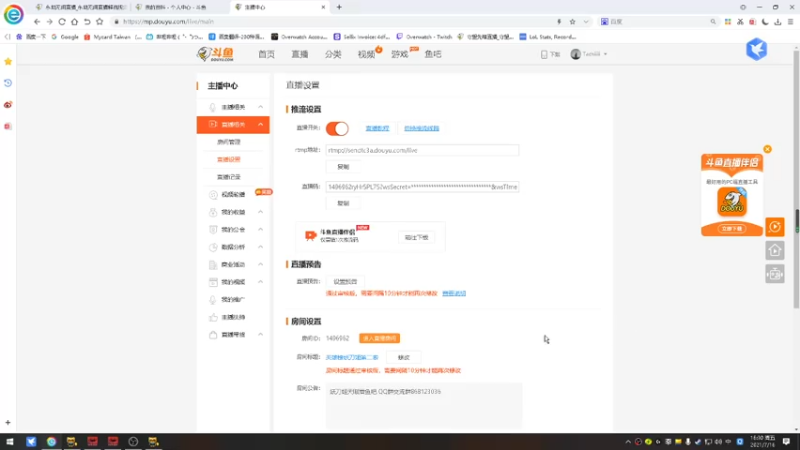This screenshot has width=800, height=450.
Task: Click the blue bird app in taskbar
Action: (x=31, y=442)
